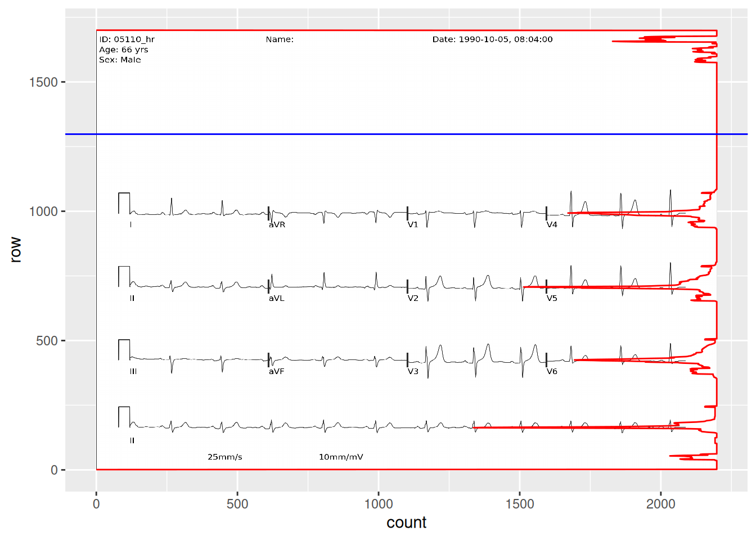Click the 2000 tick label on x-axis
Screen dimensions: 756x540
(x=660, y=504)
